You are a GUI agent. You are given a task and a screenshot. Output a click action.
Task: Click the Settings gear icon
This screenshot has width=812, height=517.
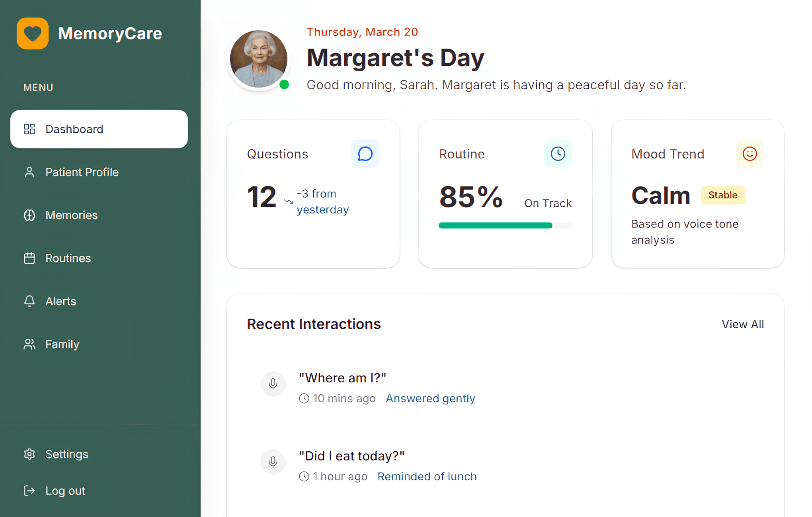[29, 454]
